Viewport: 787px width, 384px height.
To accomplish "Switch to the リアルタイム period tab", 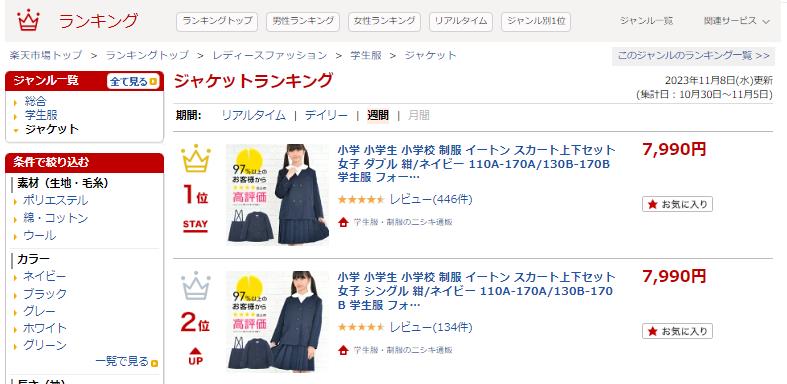I will click(x=253, y=115).
